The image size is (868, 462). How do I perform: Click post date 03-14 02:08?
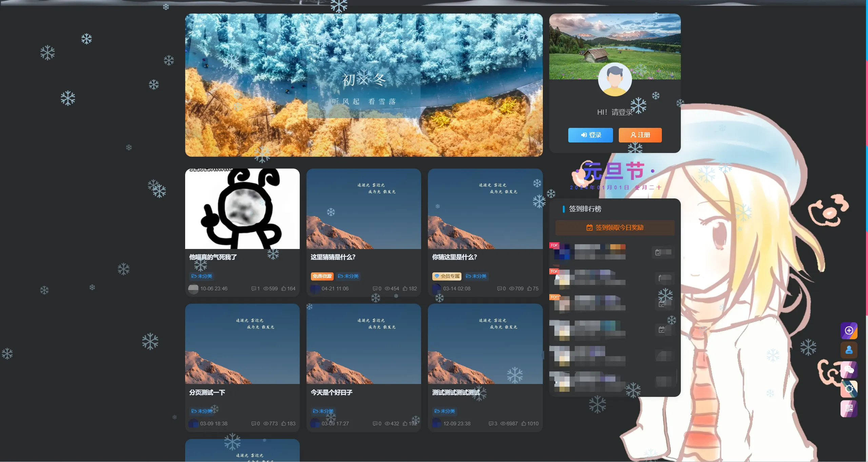[x=457, y=289]
